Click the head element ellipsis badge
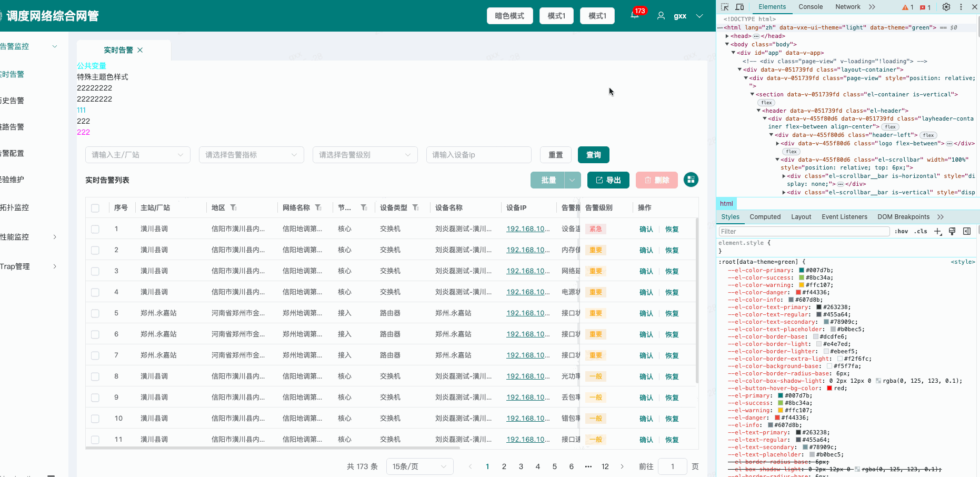 [x=756, y=36]
